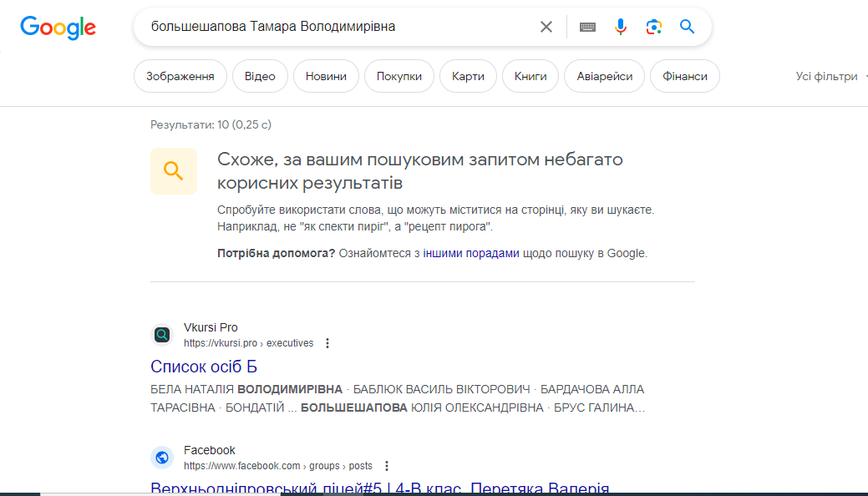Click the Vkursi Pro site favicon
Viewport: 868px width, 496px height.
[x=161, y=334]
